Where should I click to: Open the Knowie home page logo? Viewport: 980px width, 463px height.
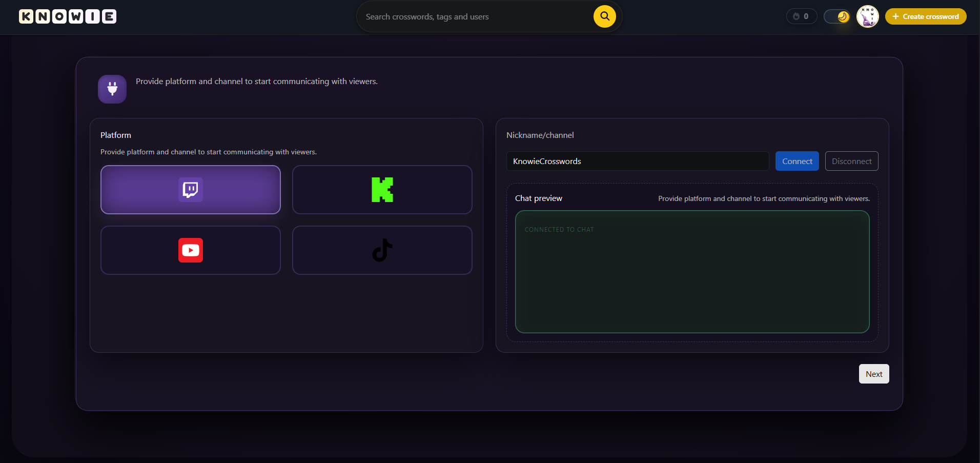pos(67,16)
